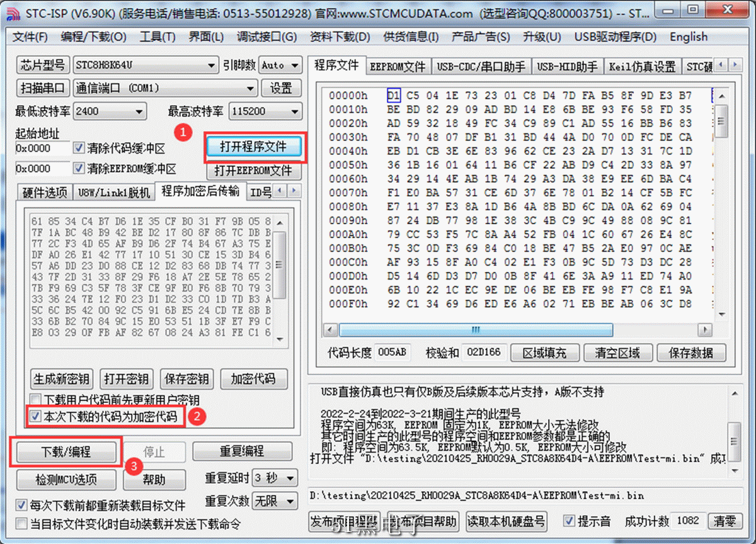Screen dimensions: 756x544
Task: Select hex row address 00080h
Action: pos(348,207)
